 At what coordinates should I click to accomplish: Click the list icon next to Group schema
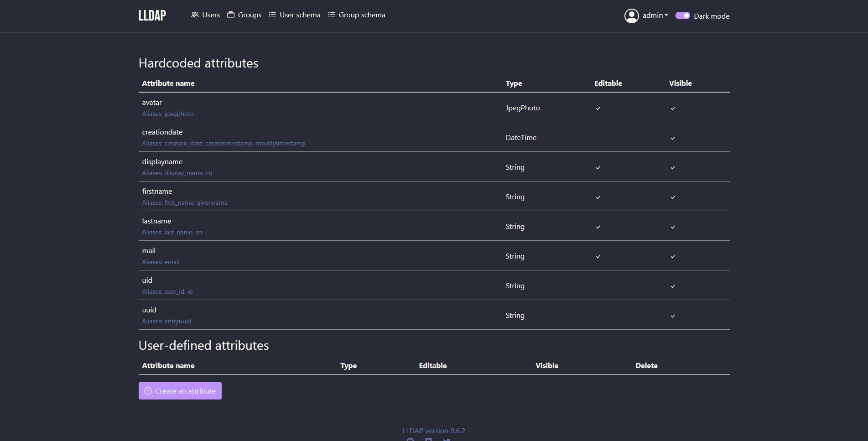[x=332, y=15]
